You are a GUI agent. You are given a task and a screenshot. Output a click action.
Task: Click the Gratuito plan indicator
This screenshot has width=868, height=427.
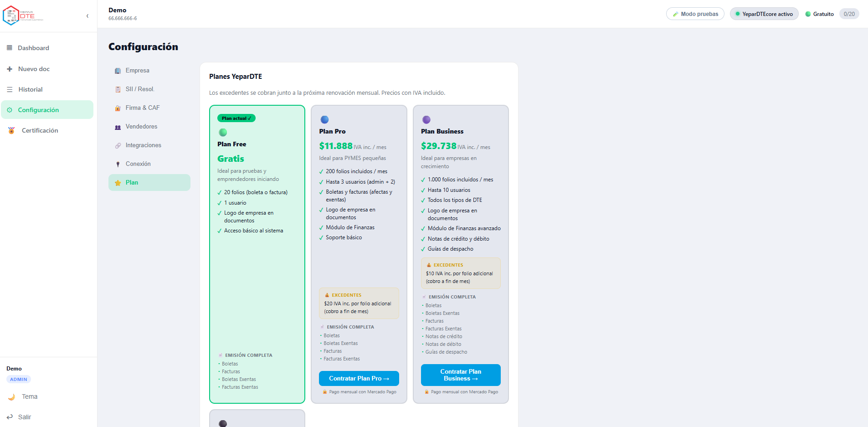(x=820, y=14)
